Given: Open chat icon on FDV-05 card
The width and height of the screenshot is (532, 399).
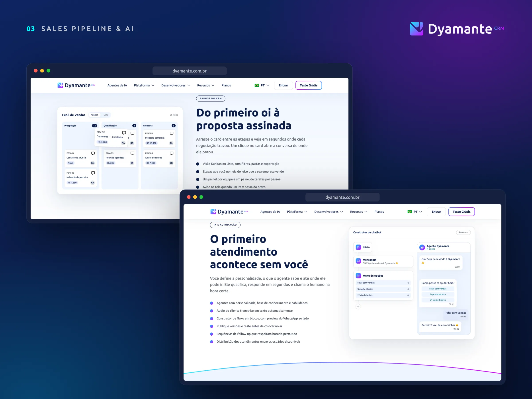Looking at the screenshot, I should [172, 153].
